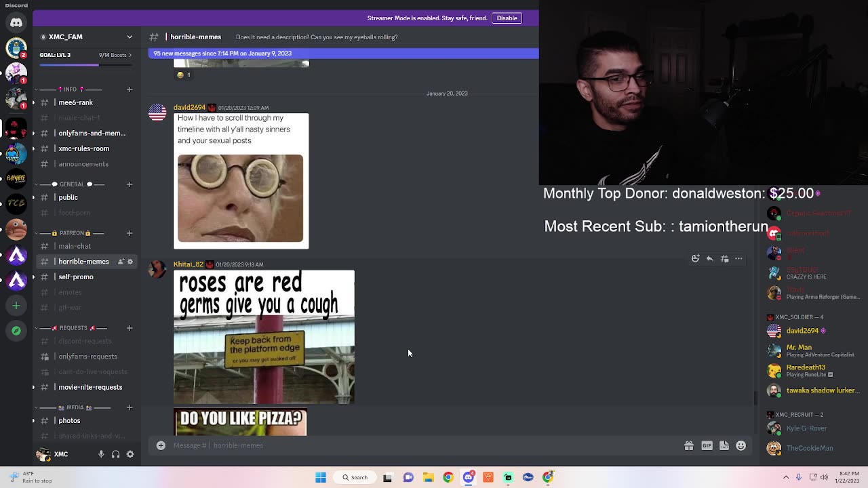Open Explore Discoverable Servers compass icon
868x488 pixels.
pyautogui.click(x=16, y=331)
